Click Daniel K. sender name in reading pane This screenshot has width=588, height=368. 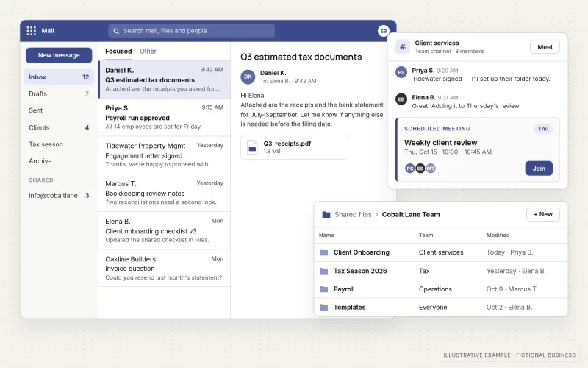coord(273,73)
